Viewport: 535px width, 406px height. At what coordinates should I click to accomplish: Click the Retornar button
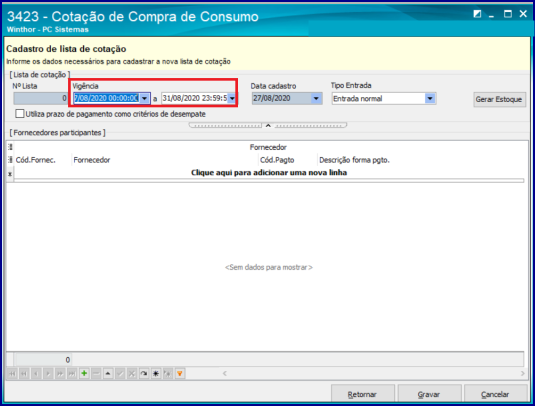pos(362,394)
